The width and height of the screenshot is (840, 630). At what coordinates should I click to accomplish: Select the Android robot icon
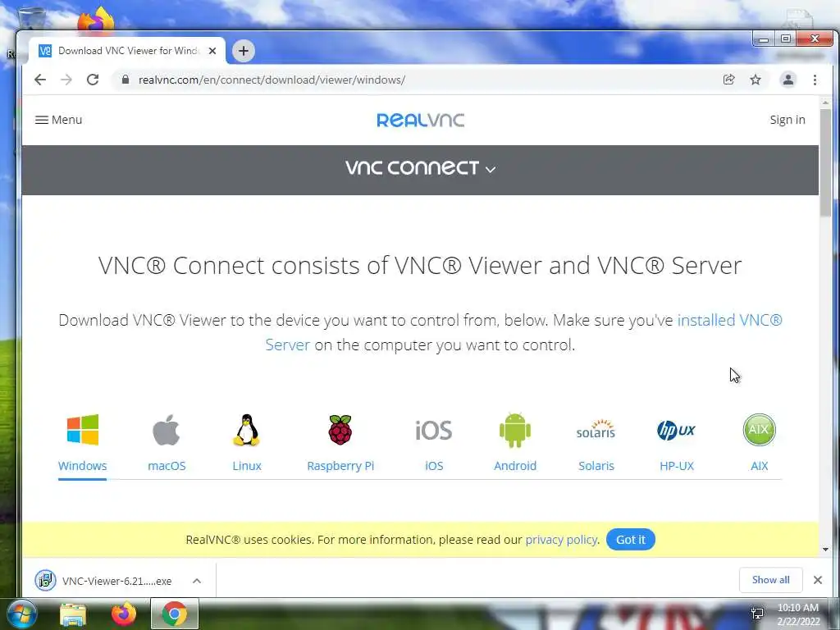(x=515, y=430)
